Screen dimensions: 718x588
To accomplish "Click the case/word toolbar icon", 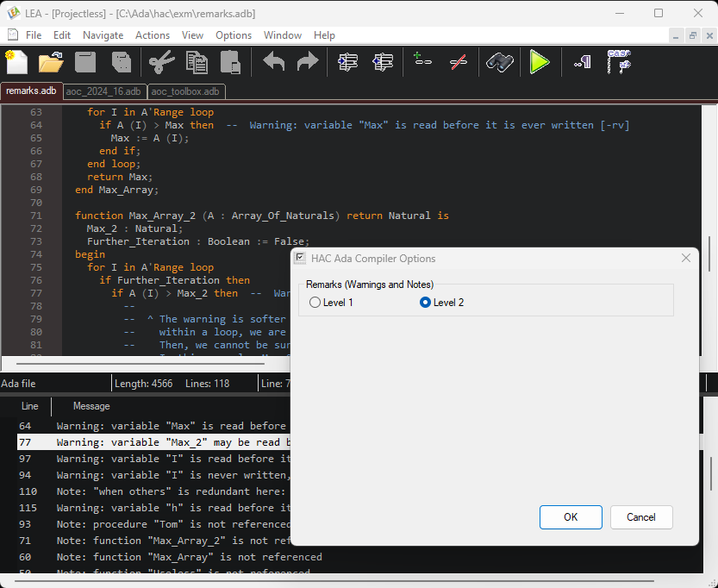I will 619,62.
